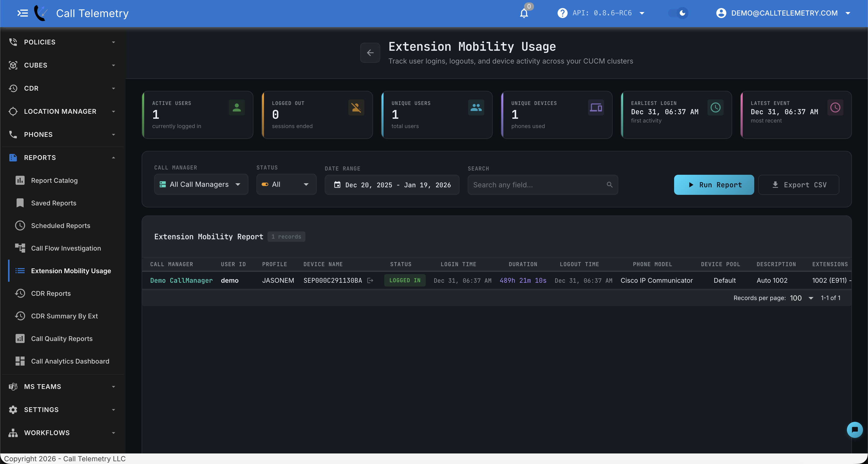Click the Cisco IP Communicator cell
This screenshot has width=868, height=464.
(x=656, y=280)
